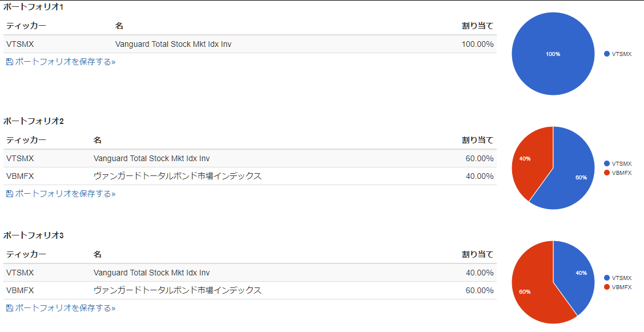Viewport: 644px width, 332px height.
Task: Click blue VTSMX legend dot in Portfolio 1 chart
Action: pos(607,54)
